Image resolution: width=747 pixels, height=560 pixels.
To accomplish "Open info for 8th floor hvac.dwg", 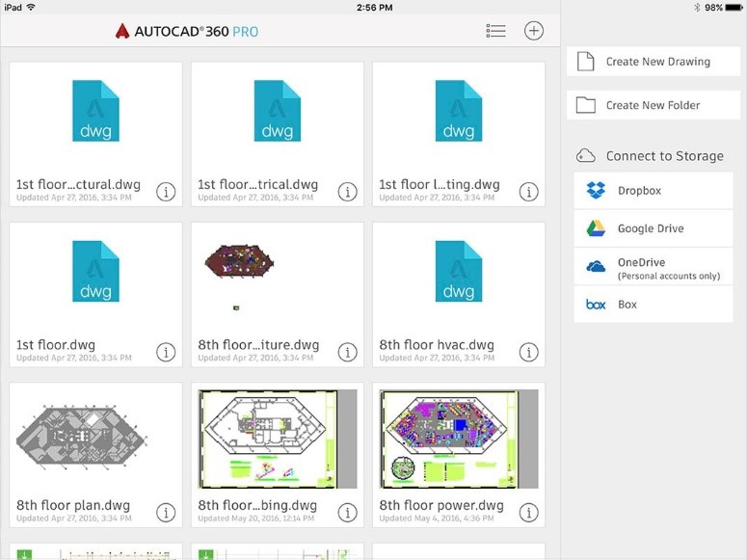I will (528, 352).
